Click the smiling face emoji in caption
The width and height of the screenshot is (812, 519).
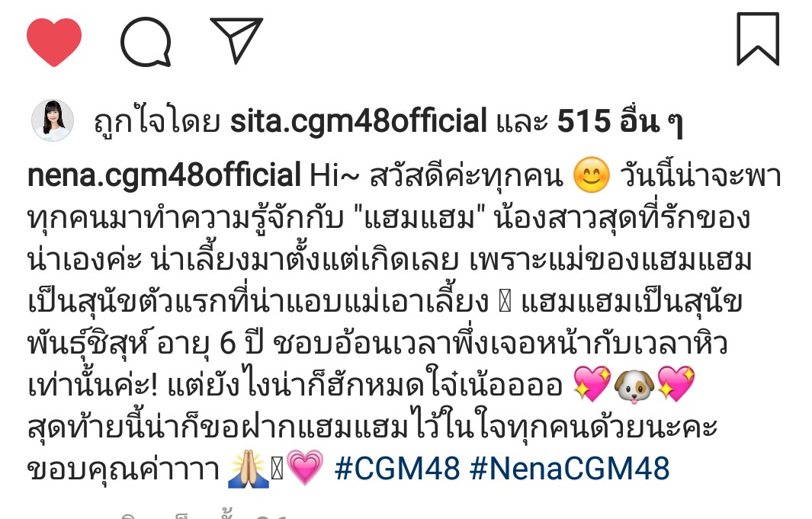[592, 175]
